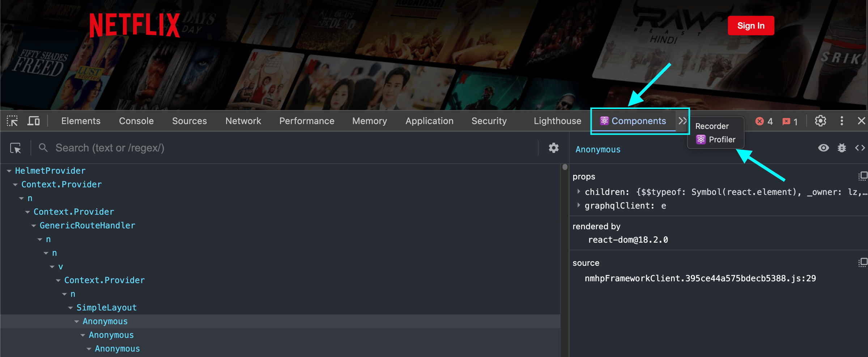Click the inspect element picker icon in DevTools toolbar
Image resolution: width=868 pixels, height=357 pixels.
point(12,121)
